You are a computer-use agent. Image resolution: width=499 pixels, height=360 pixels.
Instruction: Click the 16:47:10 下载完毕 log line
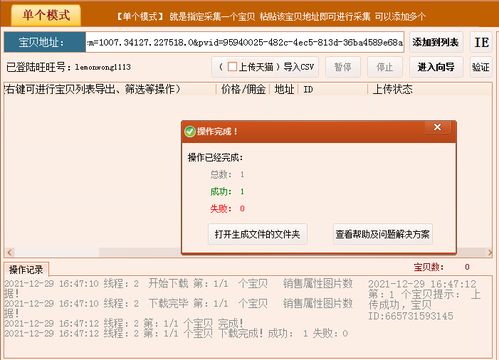(178, 308)
